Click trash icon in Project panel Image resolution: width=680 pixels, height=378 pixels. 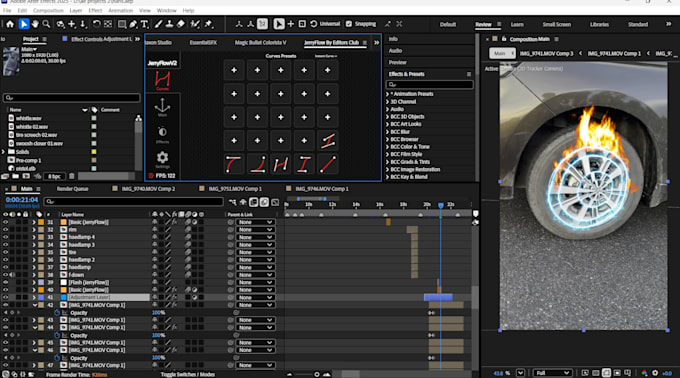tap(72, 176)
